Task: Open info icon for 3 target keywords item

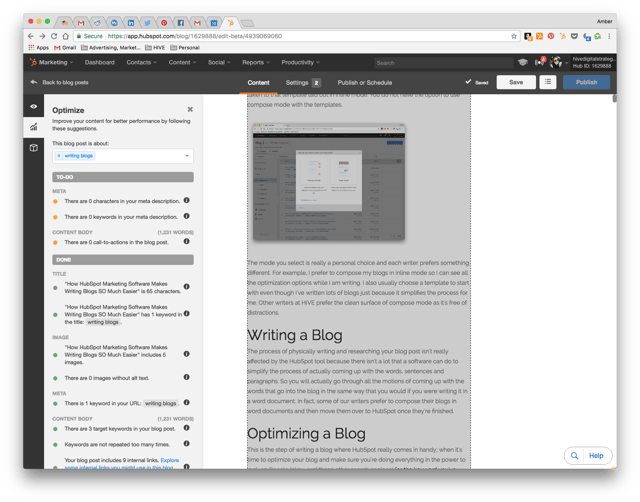Action: tap(187, 428)
